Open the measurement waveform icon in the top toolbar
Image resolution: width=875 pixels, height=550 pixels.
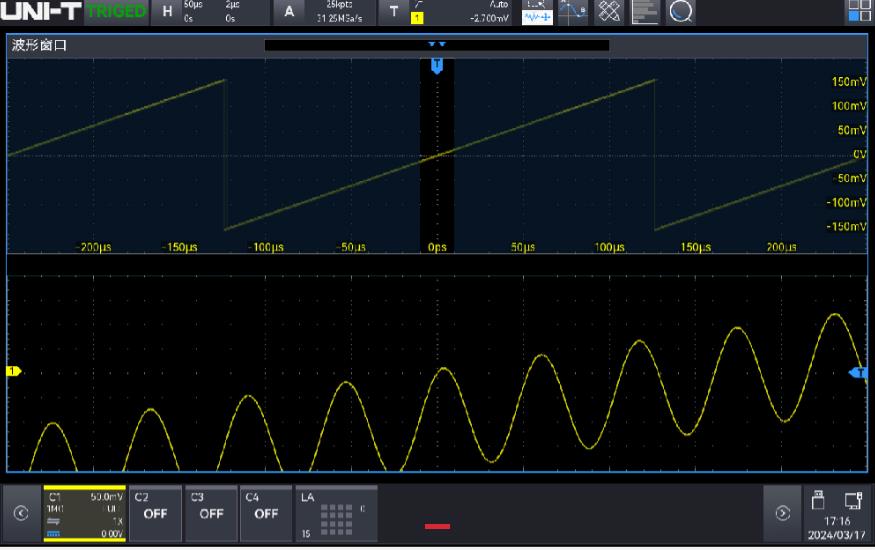(537, 12)
